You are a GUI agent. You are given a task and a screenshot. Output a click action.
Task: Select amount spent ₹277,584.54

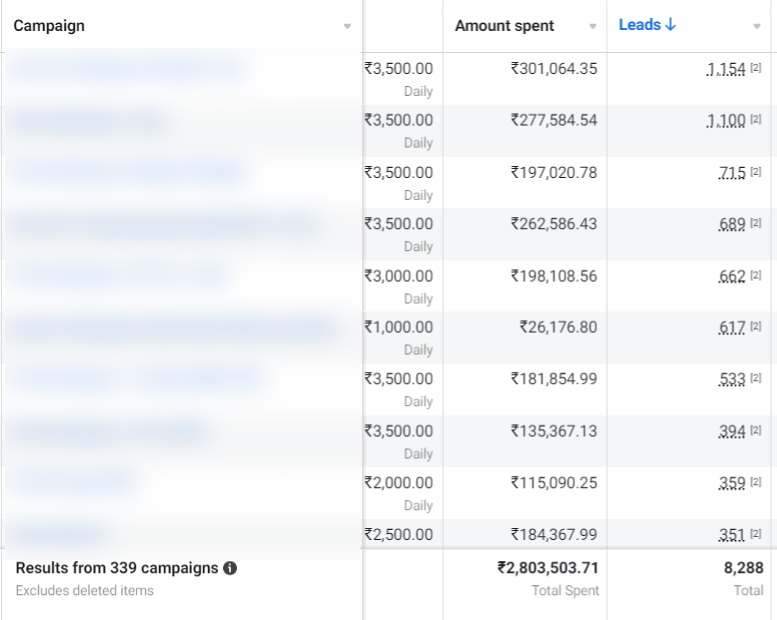[x=554, y=120]
